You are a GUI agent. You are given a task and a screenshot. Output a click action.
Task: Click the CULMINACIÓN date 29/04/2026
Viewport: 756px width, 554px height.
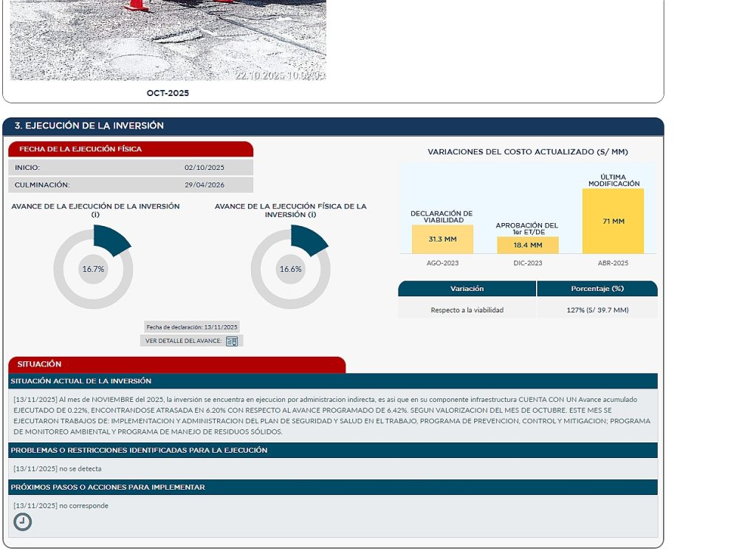pyautogui.click(x=205, y=185)
